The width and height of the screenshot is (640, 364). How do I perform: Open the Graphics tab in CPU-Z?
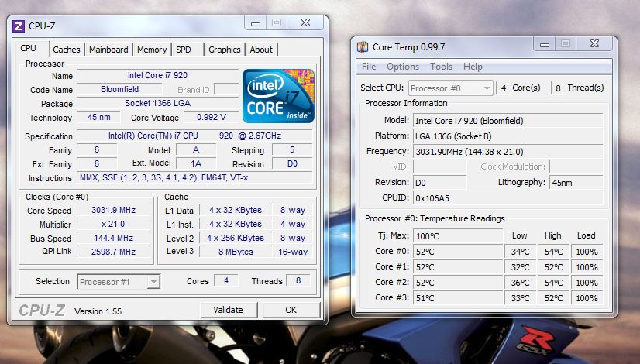[225, 50]
